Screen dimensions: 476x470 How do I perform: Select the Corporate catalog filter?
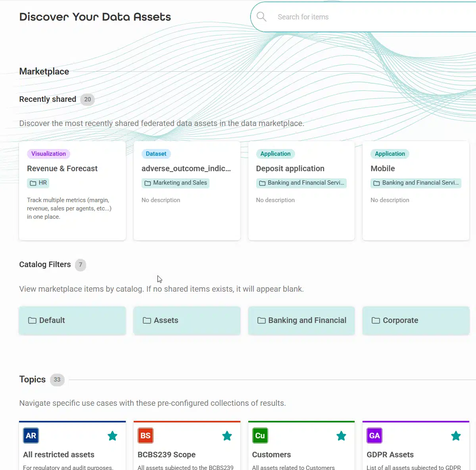pyautogui.click(x=416, y=320)
